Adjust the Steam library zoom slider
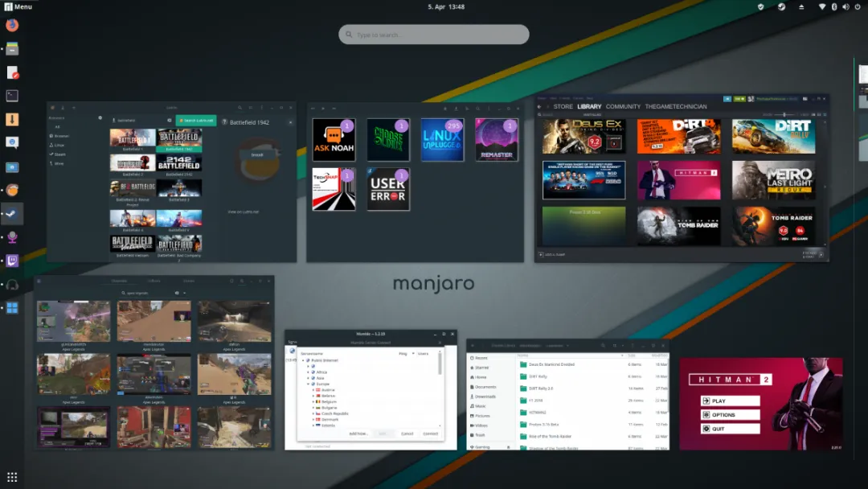Image resolution: width=868 pixels, height=489 pixels. click(x=784, y=115)
